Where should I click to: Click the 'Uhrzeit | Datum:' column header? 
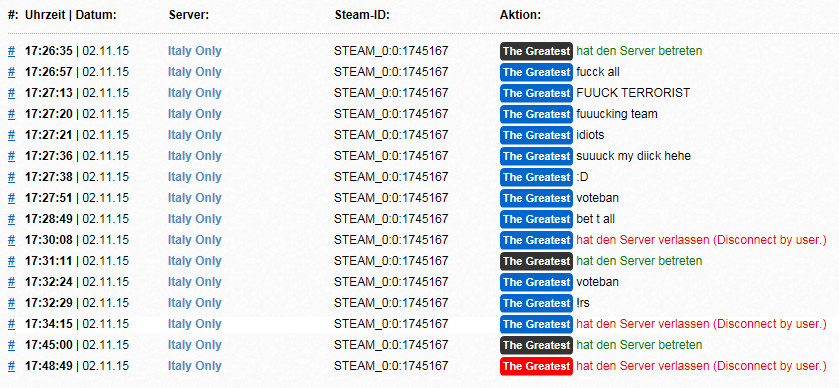click(71, 15)
